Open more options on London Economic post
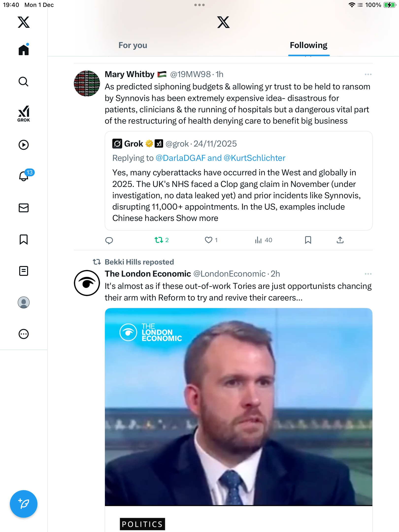399x532 pixels. [x=368, y=274]
